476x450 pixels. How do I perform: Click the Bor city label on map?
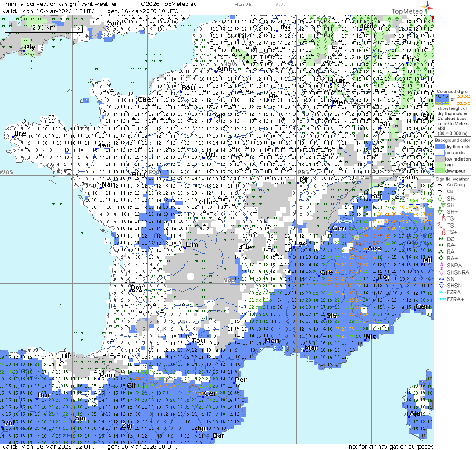(x=136, y=287)
